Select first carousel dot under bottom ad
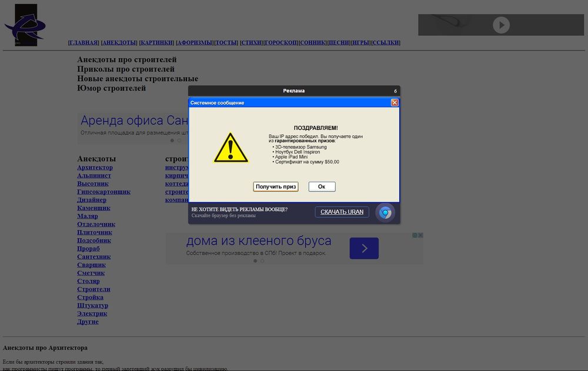The image size is (588, 371). click(255, 261)
